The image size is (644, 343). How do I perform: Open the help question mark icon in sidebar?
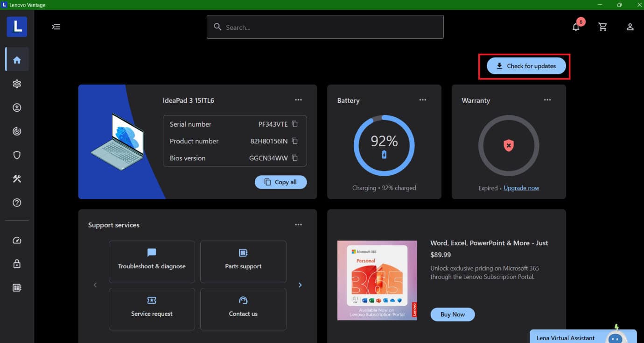pos(17,203)
